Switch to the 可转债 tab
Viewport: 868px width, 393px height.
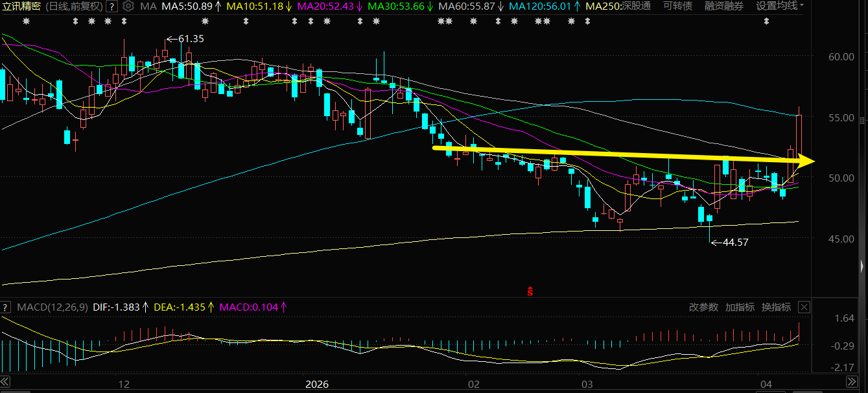(677, 6)
